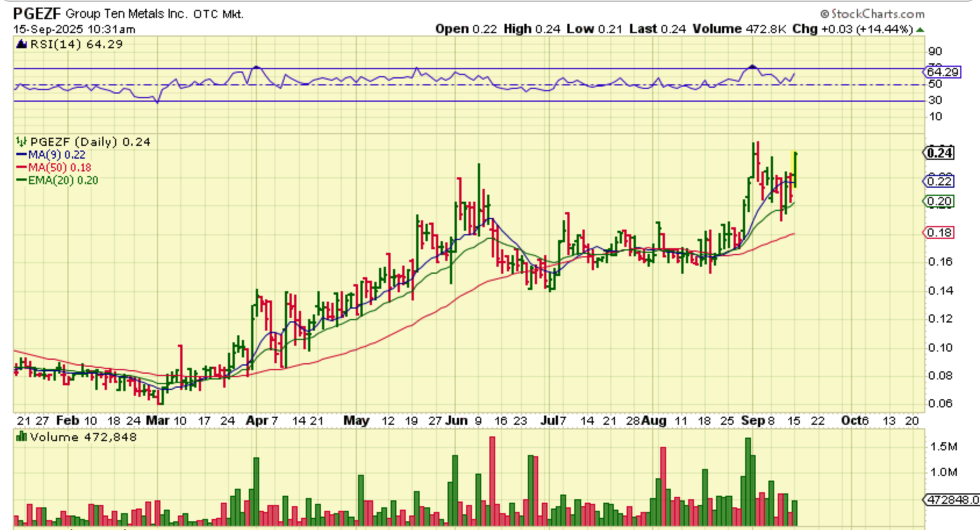Viewport: 980px width, 530px height.
Task: Click the 0.10 price axis label
Action: click(940, 348)
